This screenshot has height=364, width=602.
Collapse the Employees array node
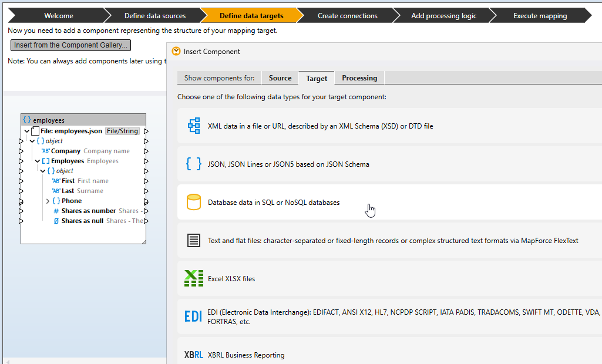(x=38, y=161)
